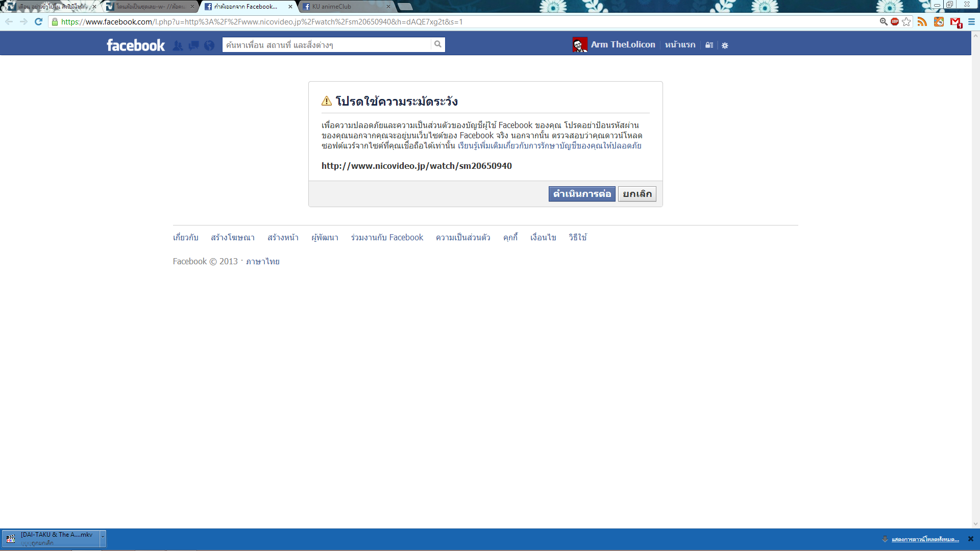Click the หน้าแรก home menu item

point(680,45)
